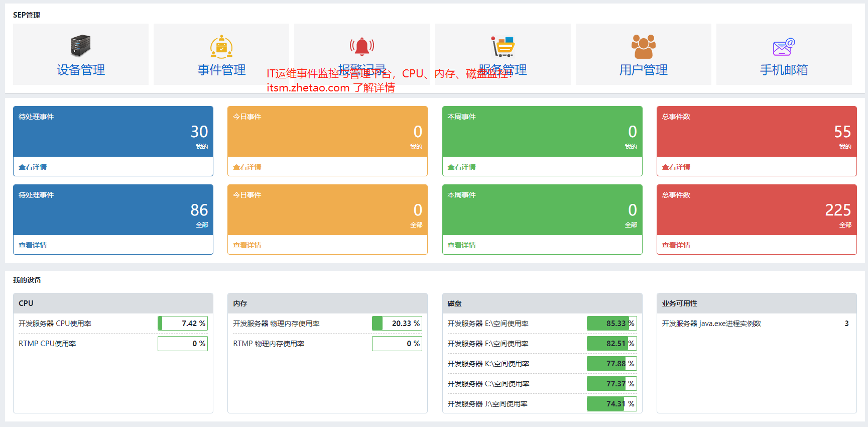View details of my 本周事件 card
868x427 pixels.
(461, 167)
